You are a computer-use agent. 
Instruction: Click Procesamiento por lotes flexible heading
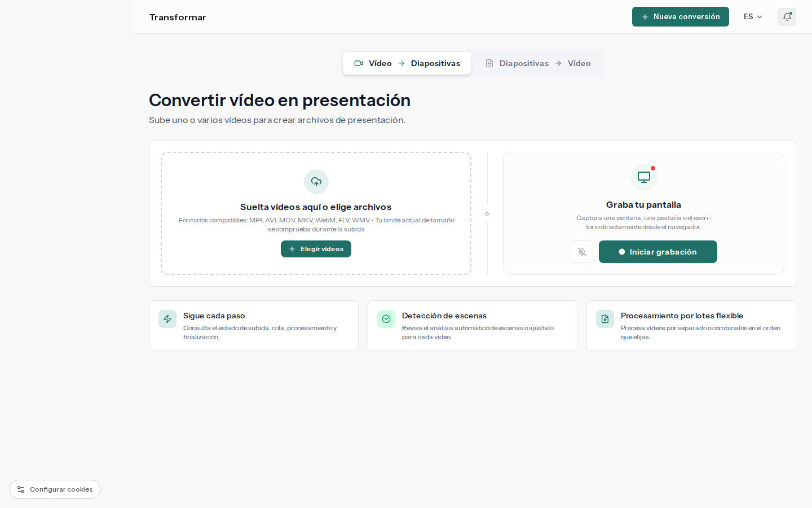[x=682, y=316]
